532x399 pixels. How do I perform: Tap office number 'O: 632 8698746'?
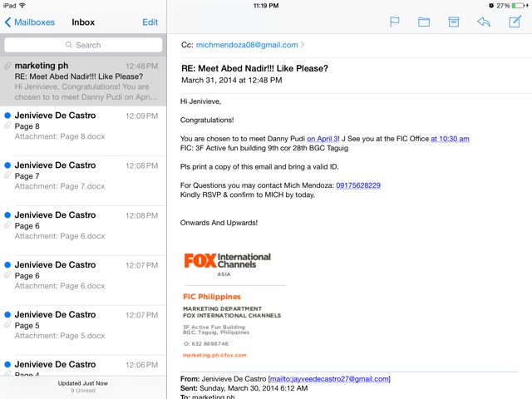tap(206, 343)
